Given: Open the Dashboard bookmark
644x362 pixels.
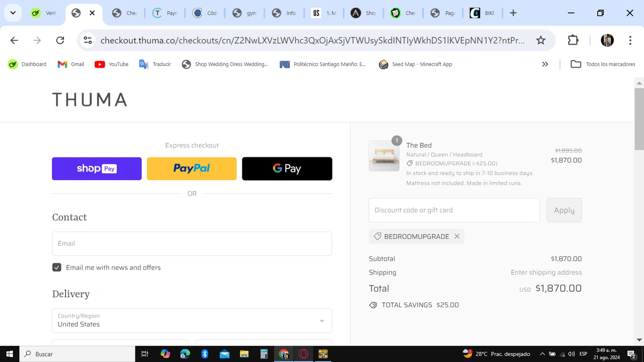Looking at the screenshot, I should click(27, 64).
